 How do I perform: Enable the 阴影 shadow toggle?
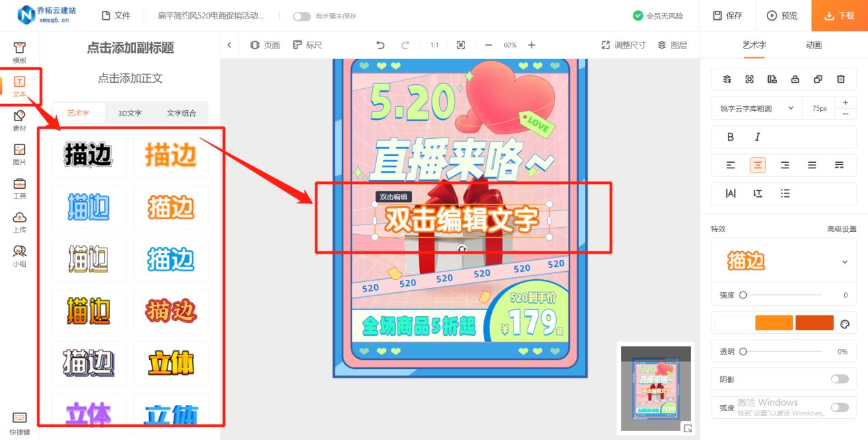(842, 378)
